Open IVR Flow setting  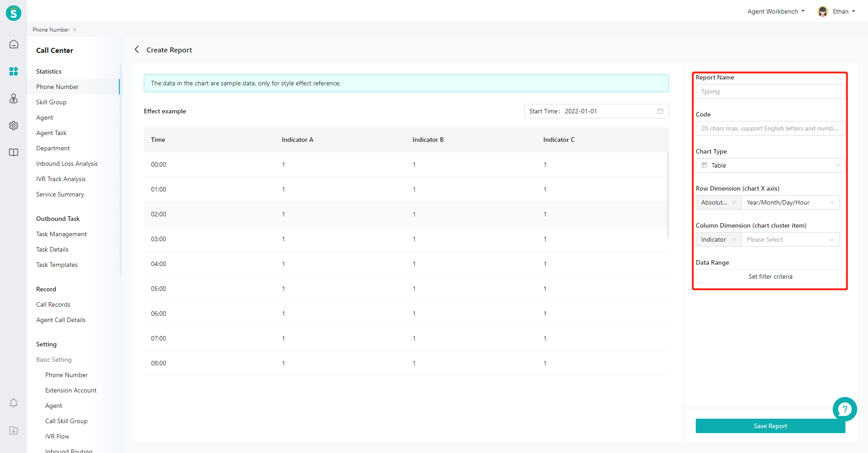57,436
